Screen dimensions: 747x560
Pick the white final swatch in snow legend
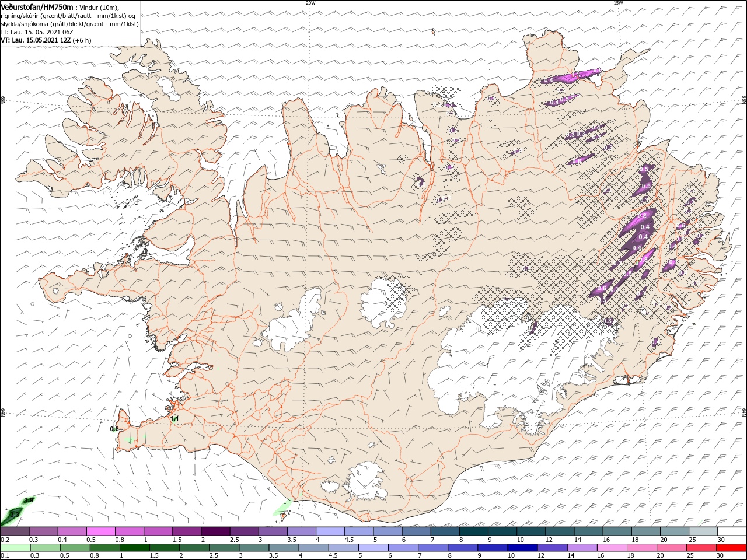coord(732,531)
